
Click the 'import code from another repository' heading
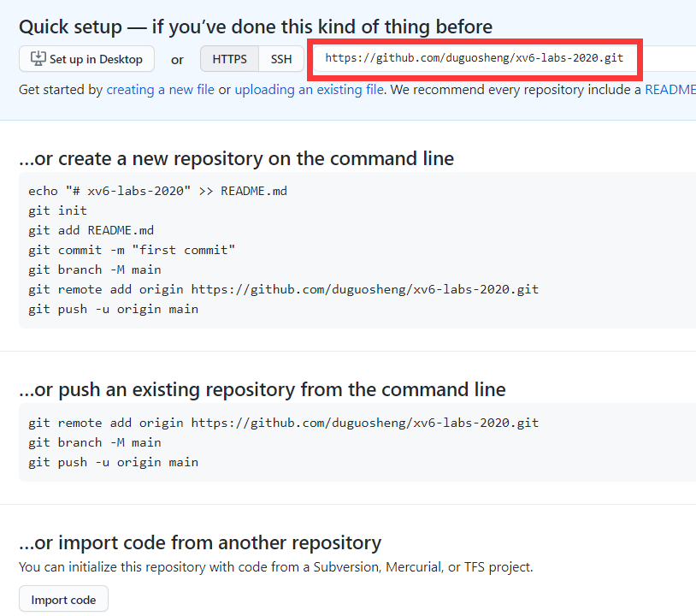click(200, 542)
